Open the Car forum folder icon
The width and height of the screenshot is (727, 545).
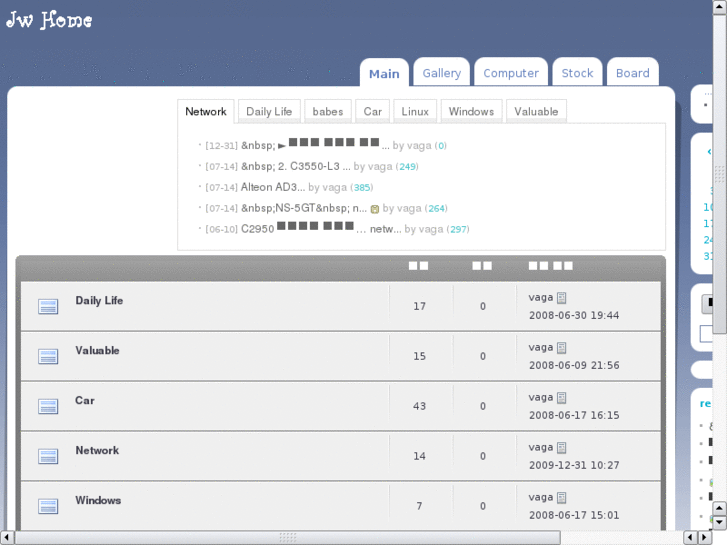(x=48, y=407)
